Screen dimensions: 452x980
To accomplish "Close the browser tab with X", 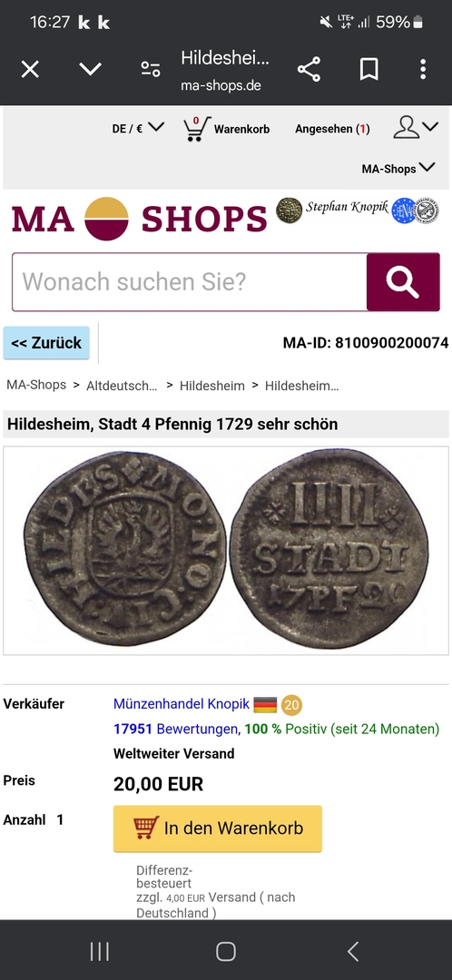I will point(30,69).
